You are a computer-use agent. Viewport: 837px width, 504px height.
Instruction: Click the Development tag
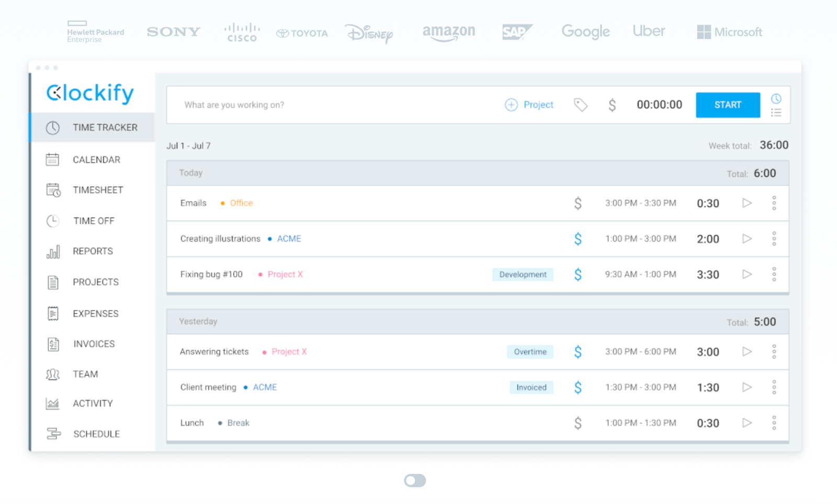(523, 274)
